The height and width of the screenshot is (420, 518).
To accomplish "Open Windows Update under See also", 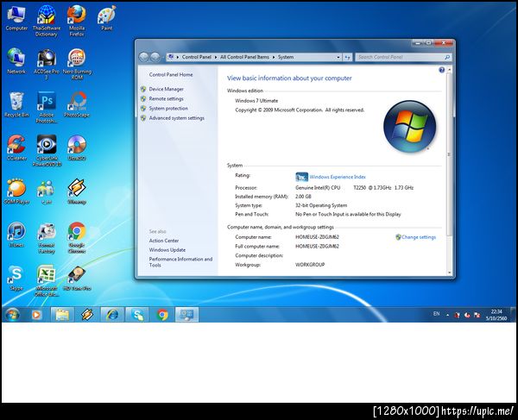I will point(167,250).
